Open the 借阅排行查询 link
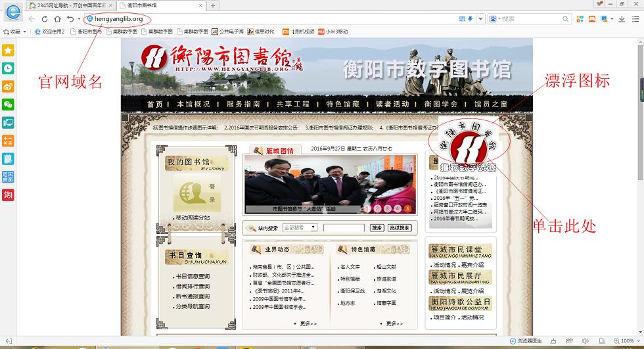This screenshot has height=349, width=644. pyautogui.click(x=193, y=287)
